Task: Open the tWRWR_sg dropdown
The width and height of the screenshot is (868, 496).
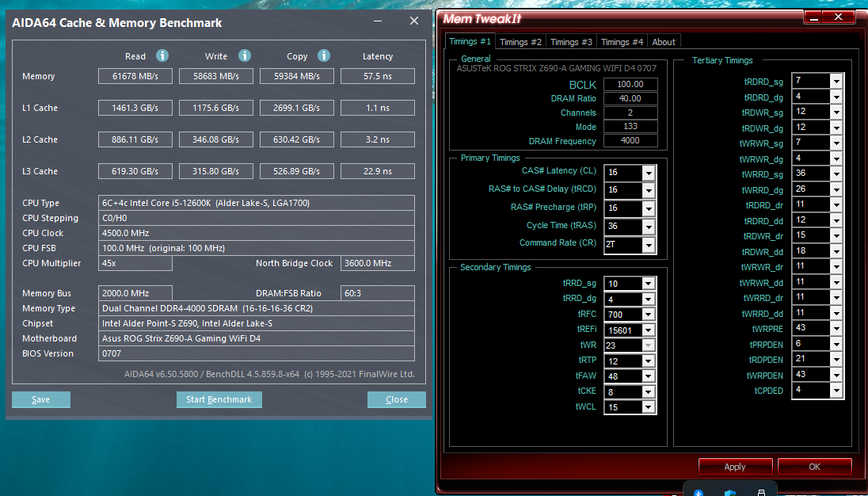Action: tap(836, 143)
